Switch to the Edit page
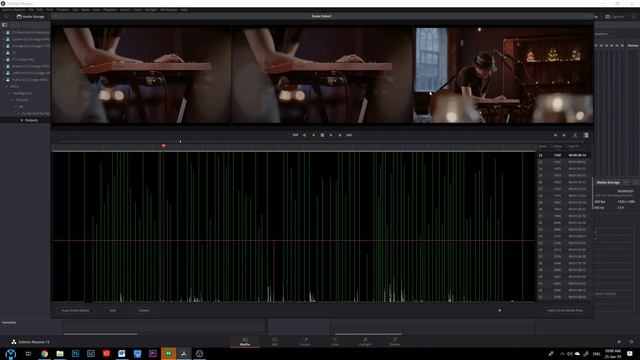The height and width of the screenshot is (360, 640). (x=275, y=342)
